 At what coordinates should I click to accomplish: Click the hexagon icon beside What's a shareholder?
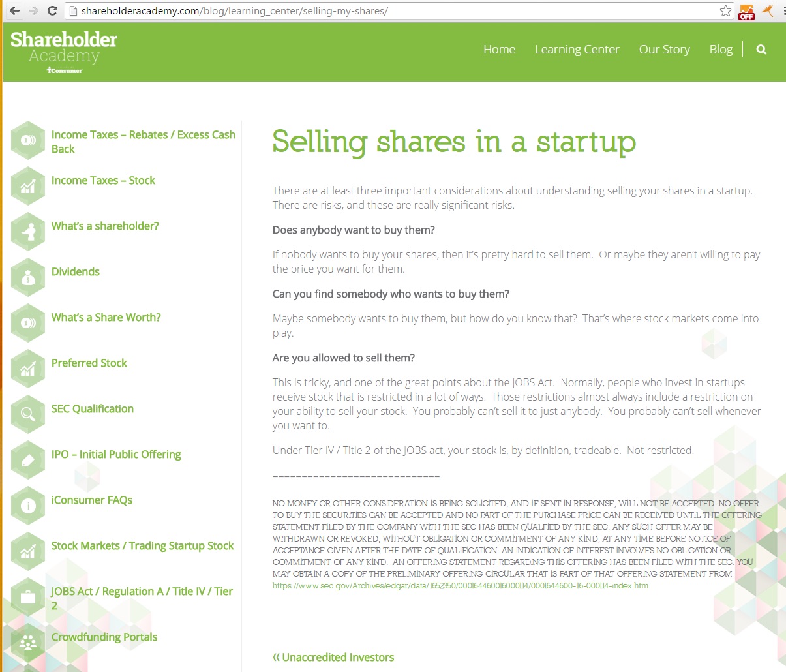point(28,232)
